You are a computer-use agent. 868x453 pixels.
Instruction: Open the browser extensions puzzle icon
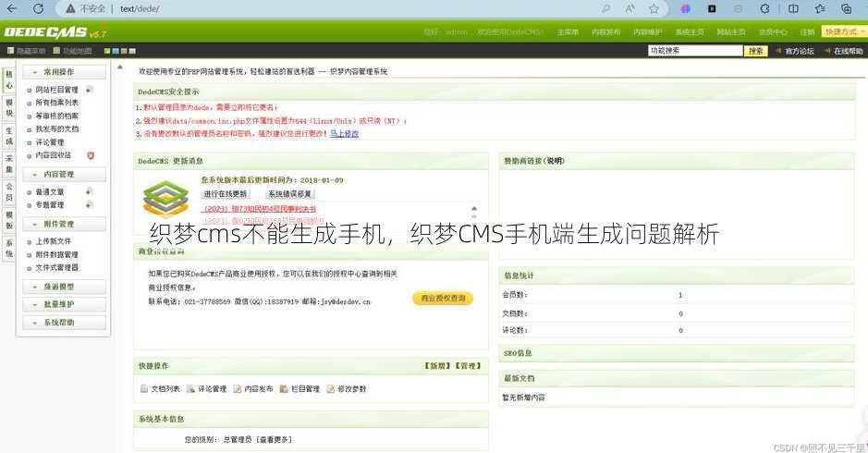tap(764, 8)
